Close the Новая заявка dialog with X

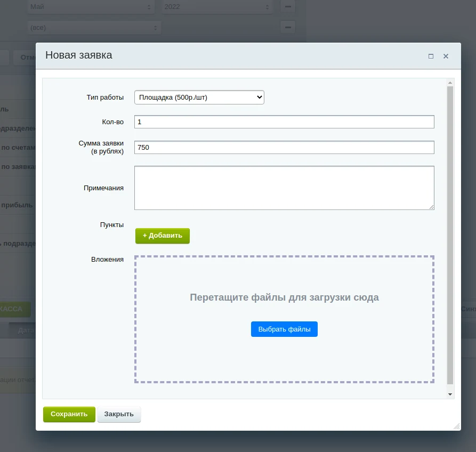point(446,56)
